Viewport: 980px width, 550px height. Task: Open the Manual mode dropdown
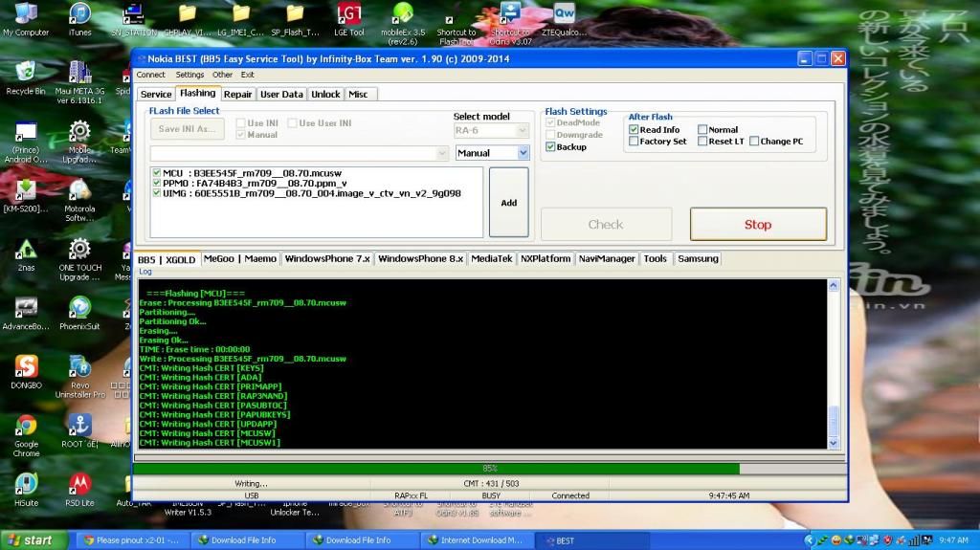coord(523,152)
